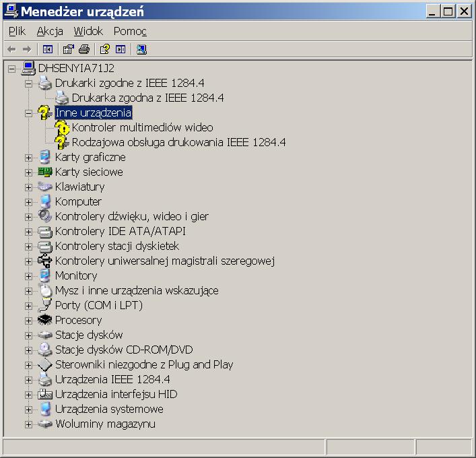Click the Procesory chip icon
This screenshot has height=458, width=476.
pos(45,319)
